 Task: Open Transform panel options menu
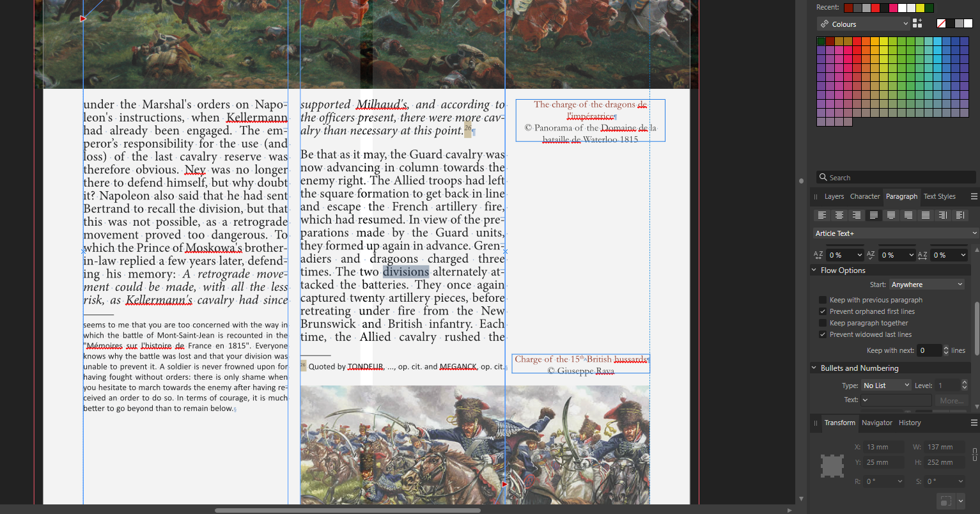tap(974, 423)
